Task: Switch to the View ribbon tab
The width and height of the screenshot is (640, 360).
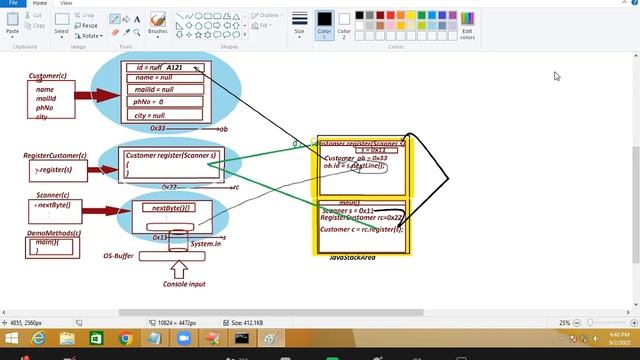Action: click(66, 3)
